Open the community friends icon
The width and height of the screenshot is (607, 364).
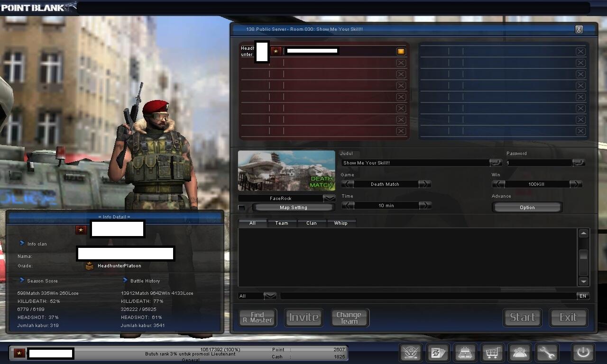tap(520, 353)
